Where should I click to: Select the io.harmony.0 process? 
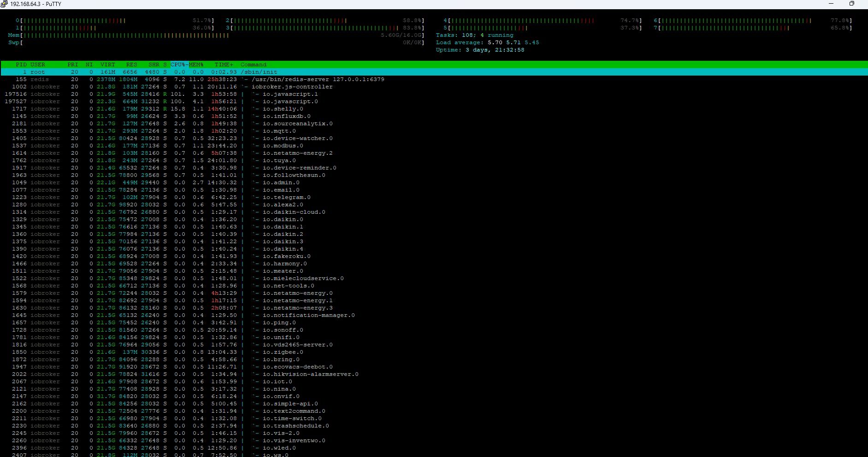click(x=434, y=264)
